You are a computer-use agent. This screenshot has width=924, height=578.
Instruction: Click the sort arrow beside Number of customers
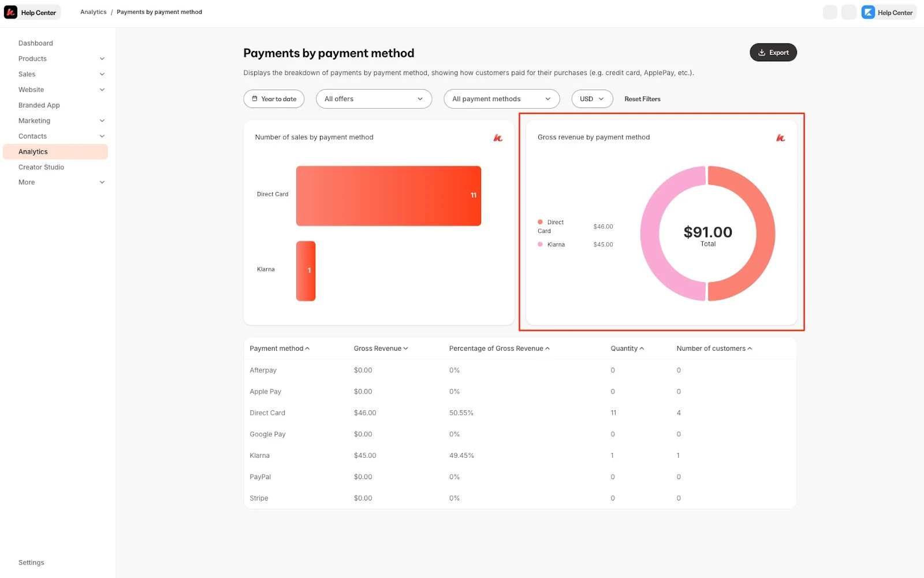tap(750, 348)
